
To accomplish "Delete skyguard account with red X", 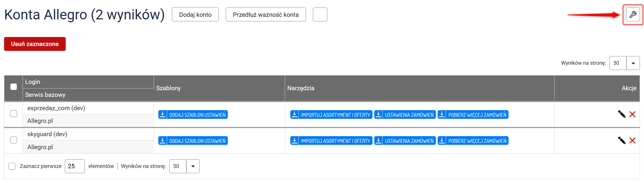I will pyautogui.click(x=632, y=141).
